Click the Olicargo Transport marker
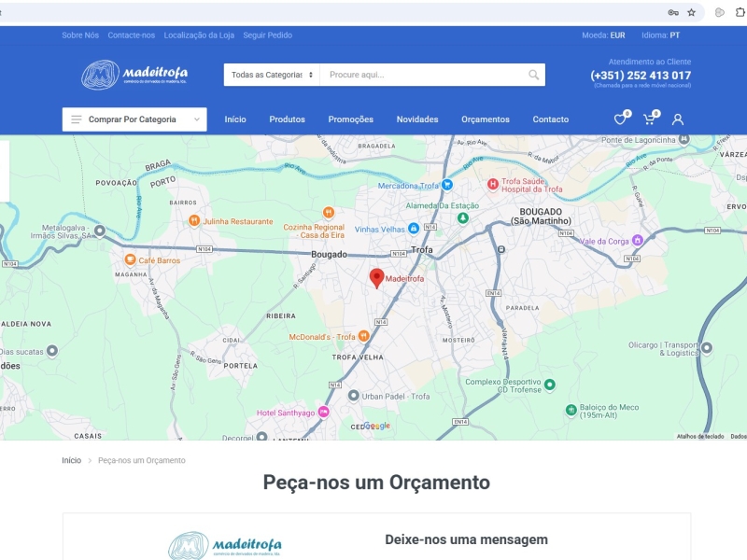Image resolution: width=747 pixels, height=560 pixels. pos(707,347)
